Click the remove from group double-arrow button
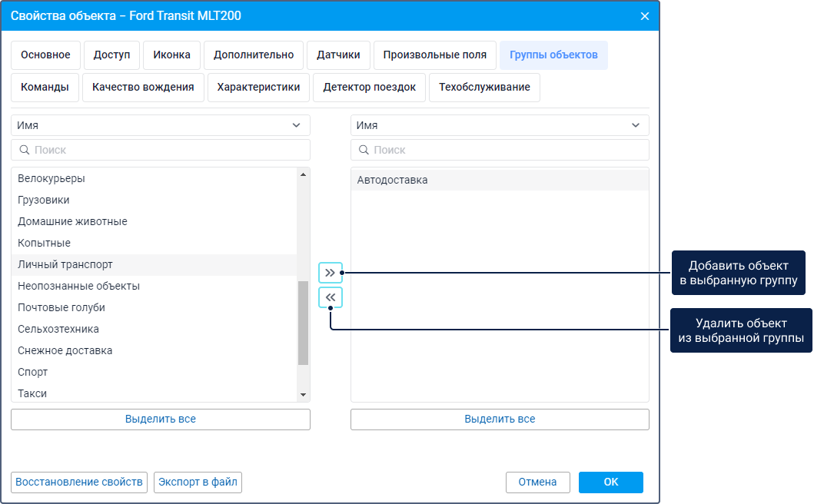The image size is (814, 504). (331, 297)
